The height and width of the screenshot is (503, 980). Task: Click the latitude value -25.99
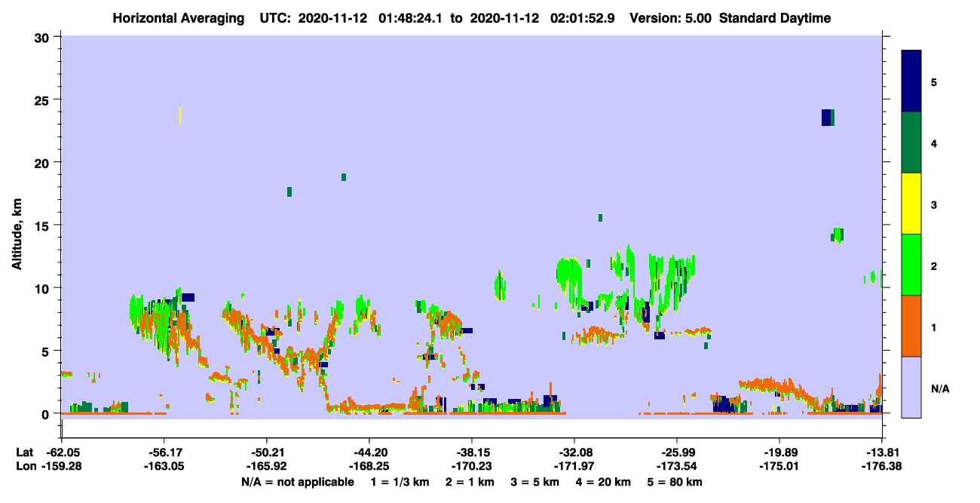pos(677,452)
